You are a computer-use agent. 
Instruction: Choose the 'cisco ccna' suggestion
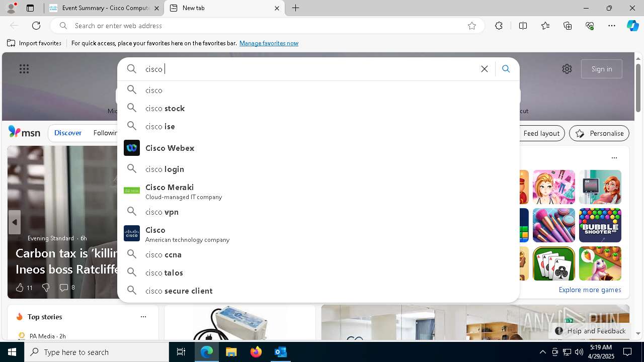pos(318,254)
